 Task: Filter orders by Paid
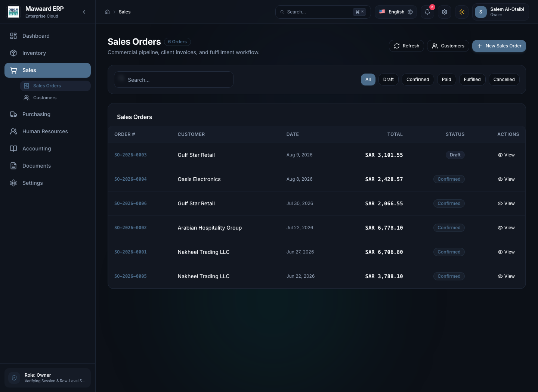pyautogui.click(x=446, y=80)
